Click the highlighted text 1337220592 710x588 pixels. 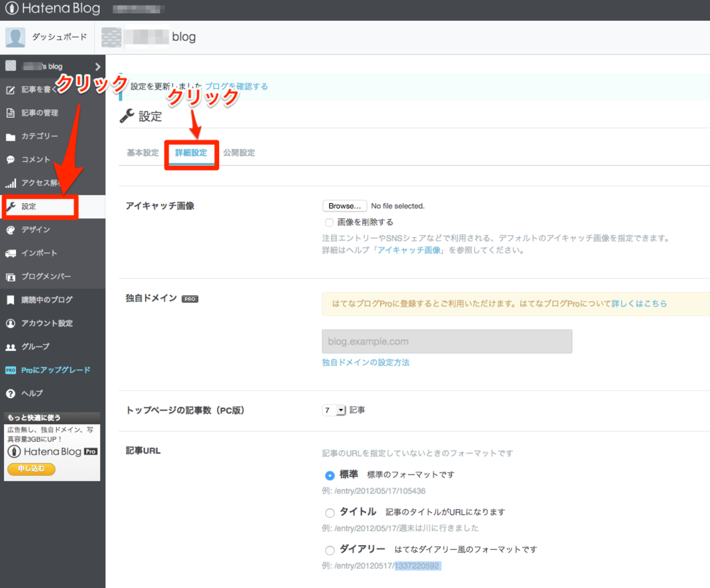coord(417,566)
